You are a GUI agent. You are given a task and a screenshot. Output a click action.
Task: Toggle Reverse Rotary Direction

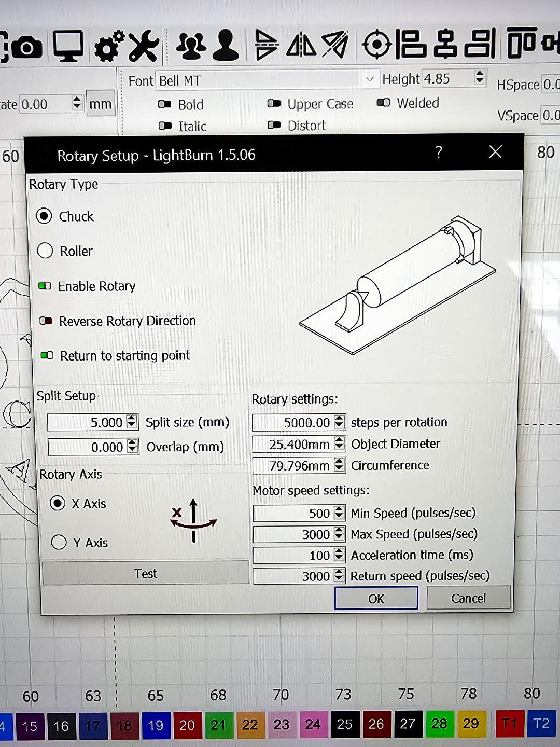46,321
